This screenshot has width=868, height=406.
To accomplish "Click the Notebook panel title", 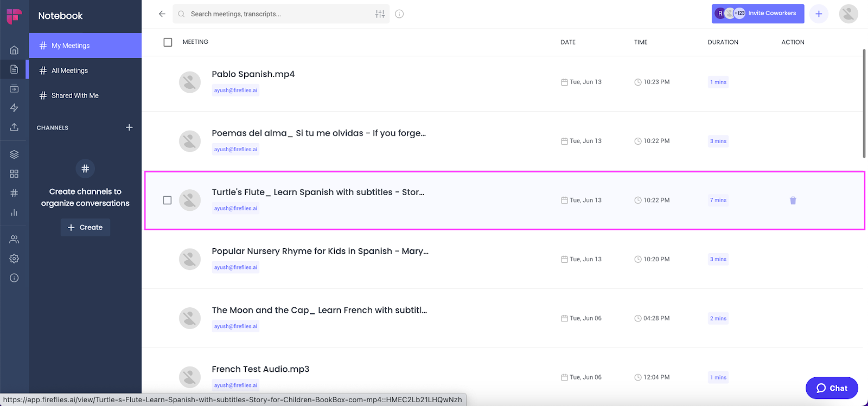I will tap(60, 16).
